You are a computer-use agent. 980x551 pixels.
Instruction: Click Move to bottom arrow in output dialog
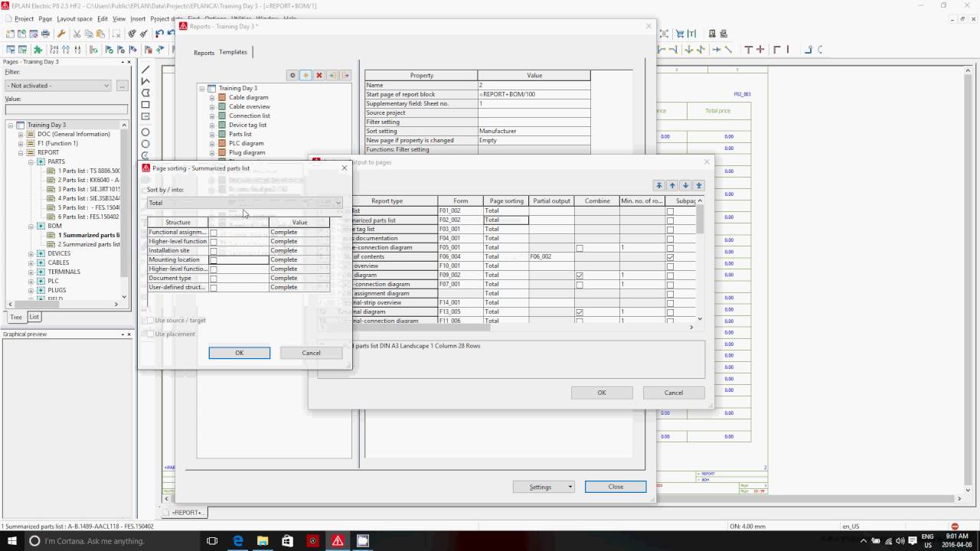point(698,185)
